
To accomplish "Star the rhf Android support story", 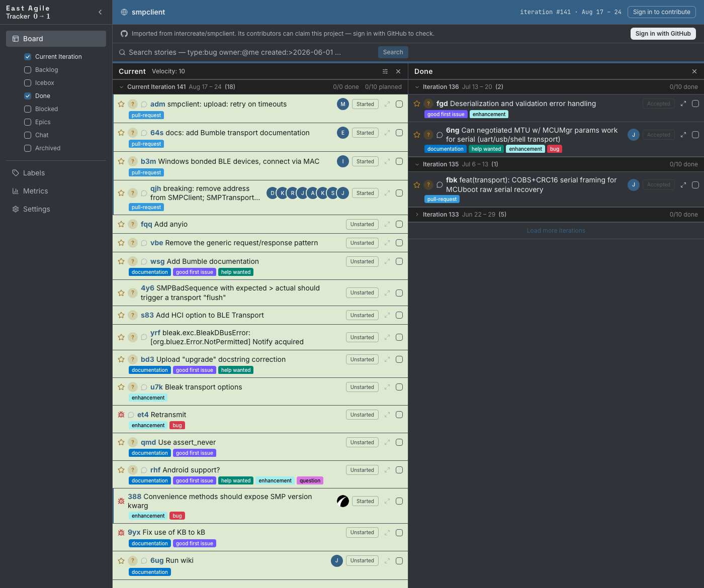I will pos(121,470).
